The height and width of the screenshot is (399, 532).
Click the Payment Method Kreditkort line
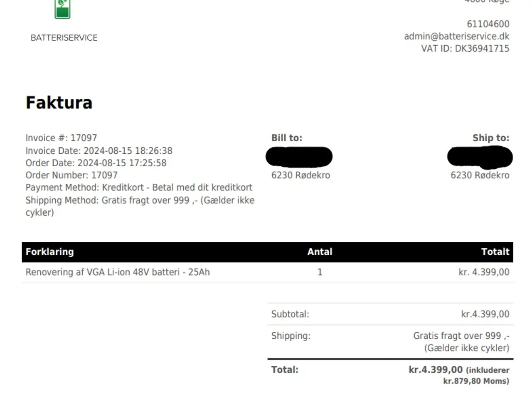click(x=139, y=187)
